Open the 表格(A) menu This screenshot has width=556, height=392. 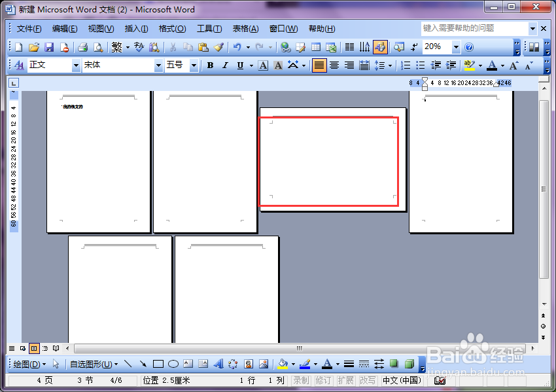(246, 29)
